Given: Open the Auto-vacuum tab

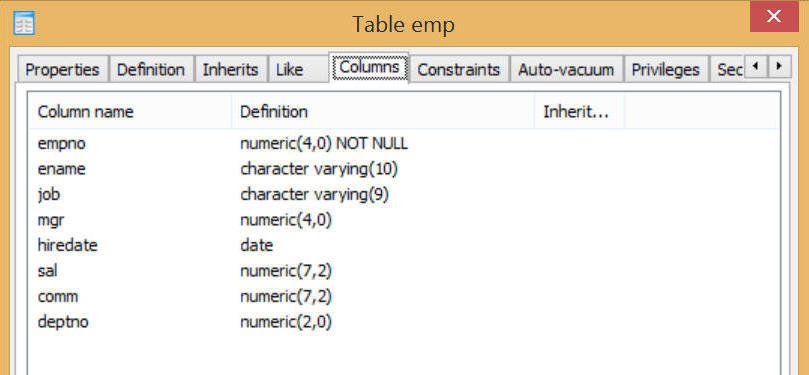Looking at the screenshot, I should (566, 70).
